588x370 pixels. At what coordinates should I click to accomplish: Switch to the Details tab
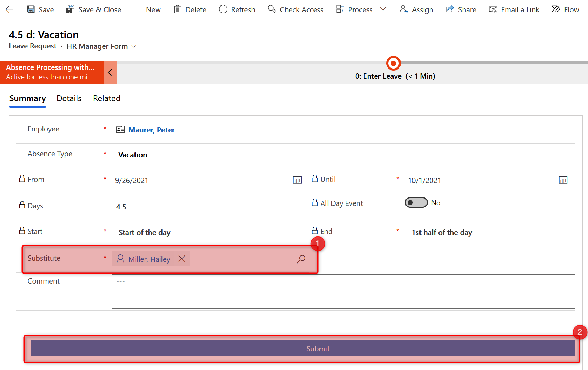point(69,98)
